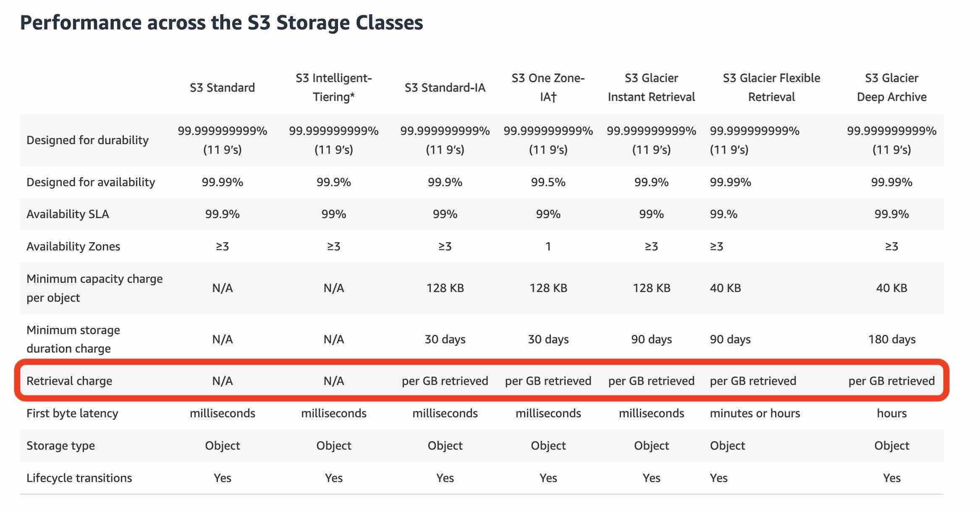Click the "180 days" minimum storage duration cell

pos(891,339)
